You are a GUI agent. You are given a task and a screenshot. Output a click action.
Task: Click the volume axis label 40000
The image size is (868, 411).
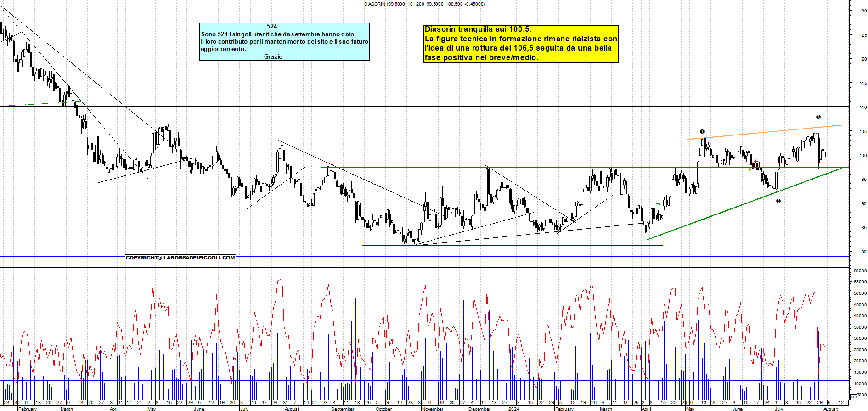coord(860,315)
